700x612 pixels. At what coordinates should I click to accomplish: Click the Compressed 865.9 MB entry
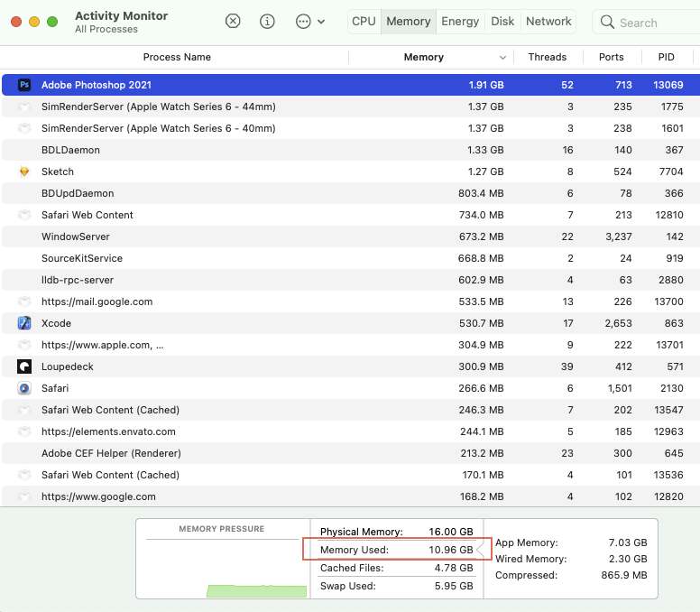tap(571, 575)
